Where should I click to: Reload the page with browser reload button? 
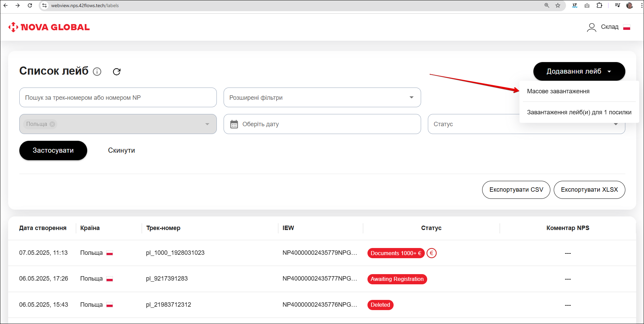(x=30, y=5)
